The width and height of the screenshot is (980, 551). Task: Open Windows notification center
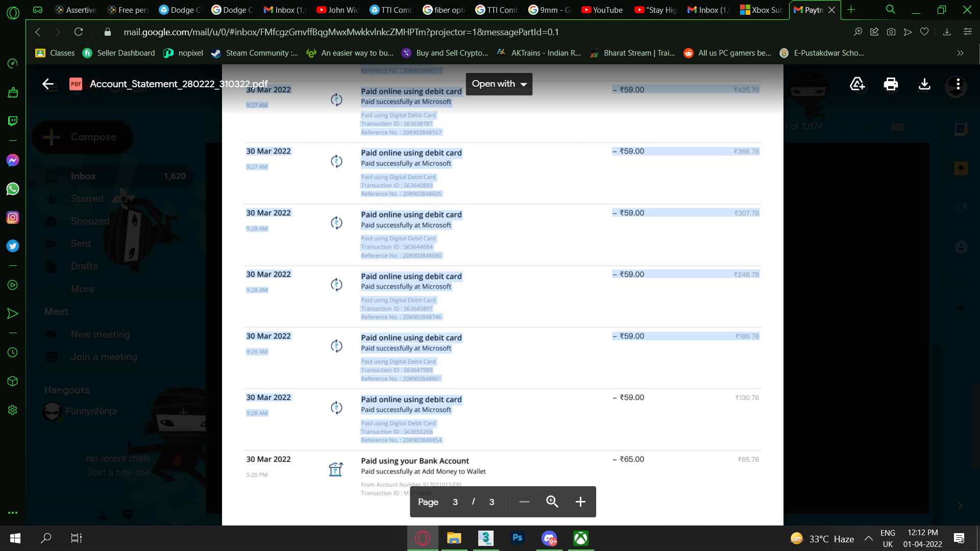pos(959,538)
